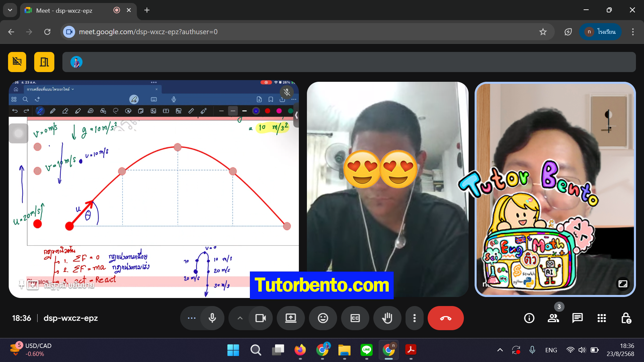Open the send reaction emoji button
Screen dimensions: 644x362
pos(323,318)
